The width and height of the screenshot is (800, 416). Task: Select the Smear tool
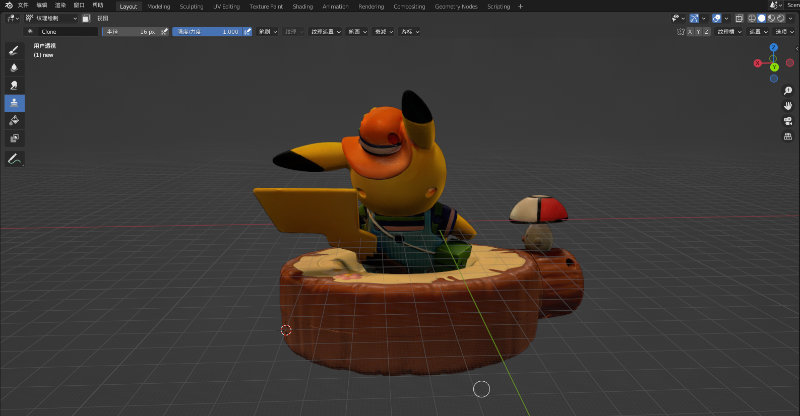14,85
